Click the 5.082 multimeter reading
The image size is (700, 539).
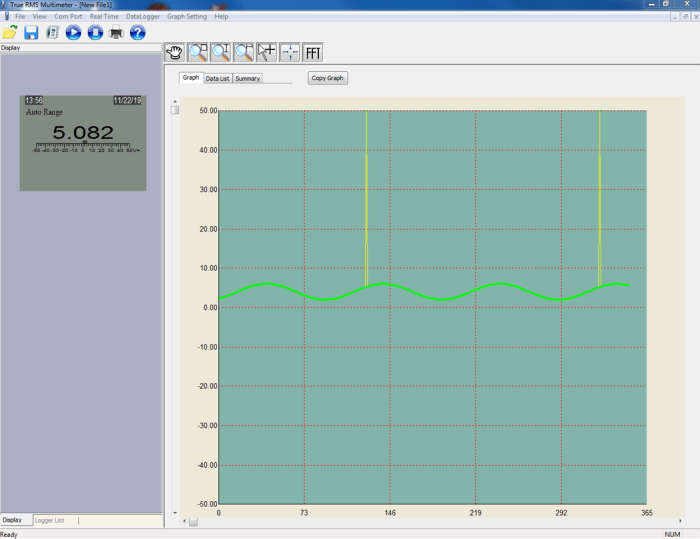83,132
